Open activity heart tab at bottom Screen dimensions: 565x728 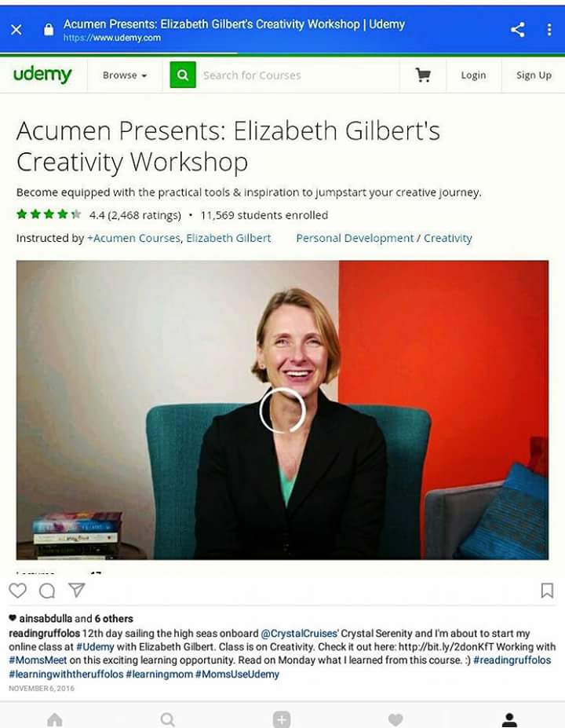(395, 720)
